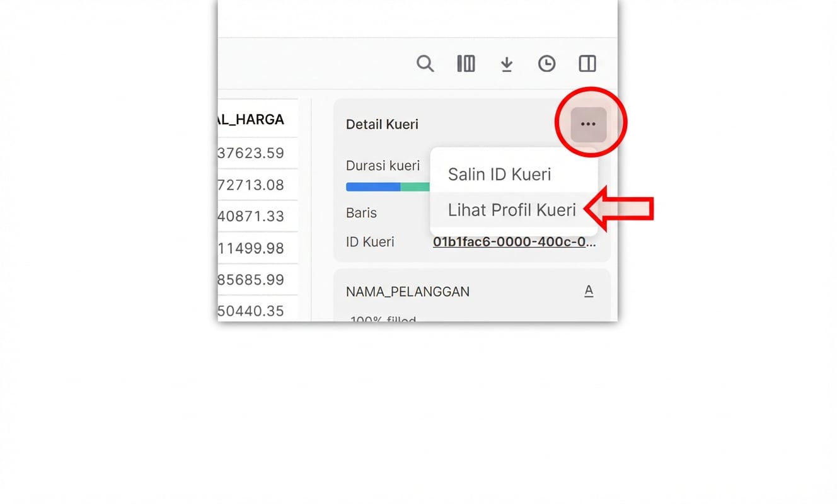Toggle the split panel view icon
This screenshot has height=504, width=837.
587,64
